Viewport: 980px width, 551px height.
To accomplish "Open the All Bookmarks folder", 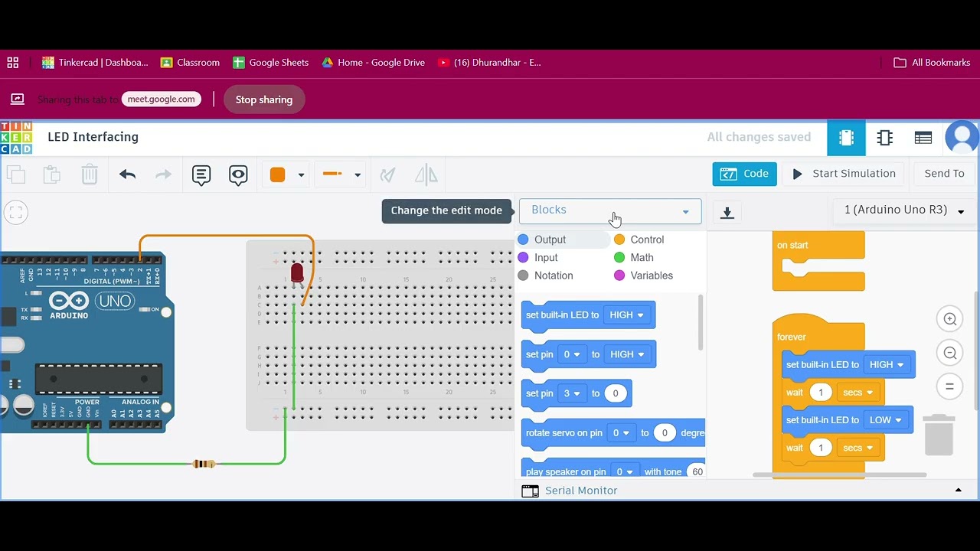I will (x=932, y=63).
